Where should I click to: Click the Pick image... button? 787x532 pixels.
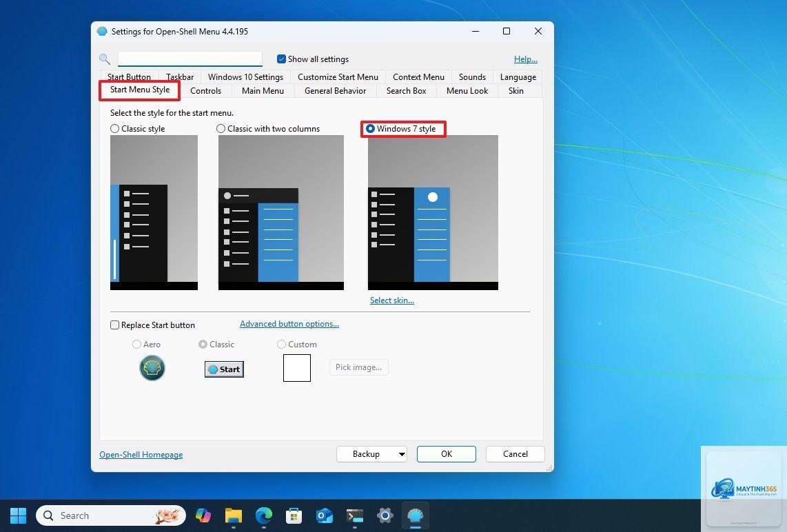point(359,367)
